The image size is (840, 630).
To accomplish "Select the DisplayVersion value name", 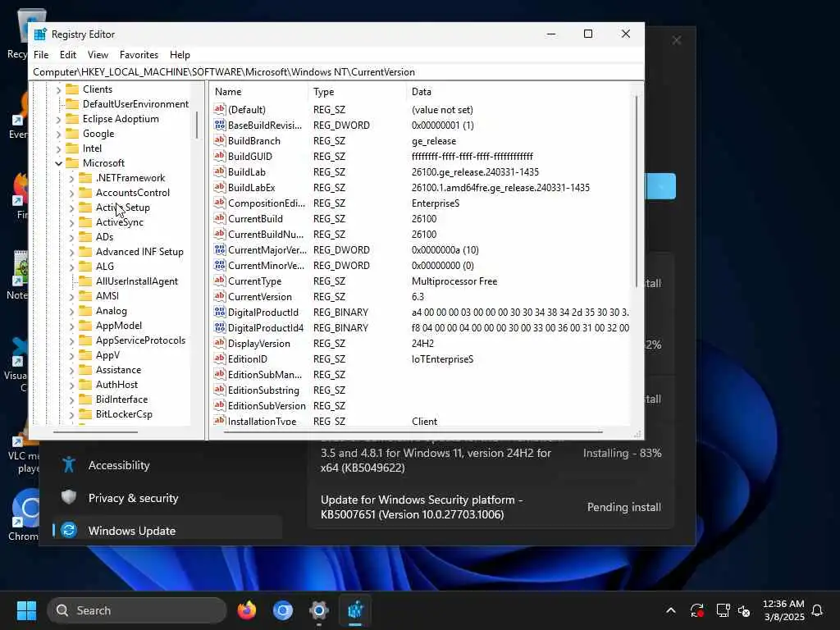I will pyautogui.click(x=258, y=344).
